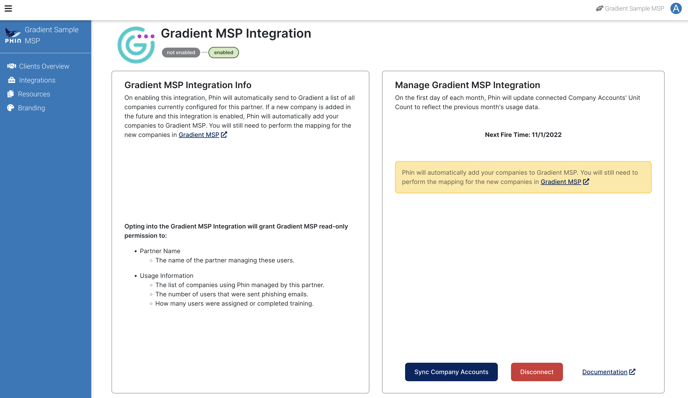This screenshot has height=398, width=688.
Task: Click external-link icon beside Documentation
Action: tap(632, 372)
